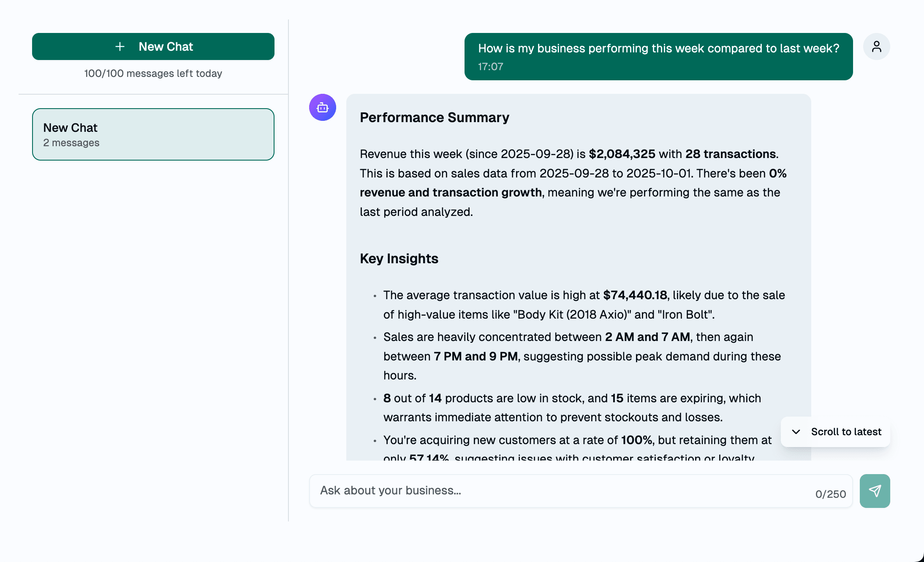
Task: Jump down using Scroll to latest text
Action: pyautogui.click(x=846, y=432)
